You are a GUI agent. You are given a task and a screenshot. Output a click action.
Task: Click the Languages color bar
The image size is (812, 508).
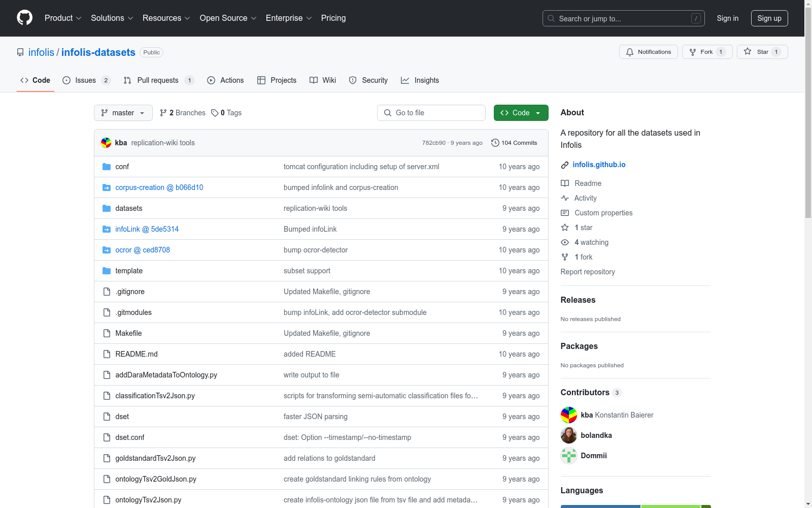pyautogui.click(x=636, y=506)
